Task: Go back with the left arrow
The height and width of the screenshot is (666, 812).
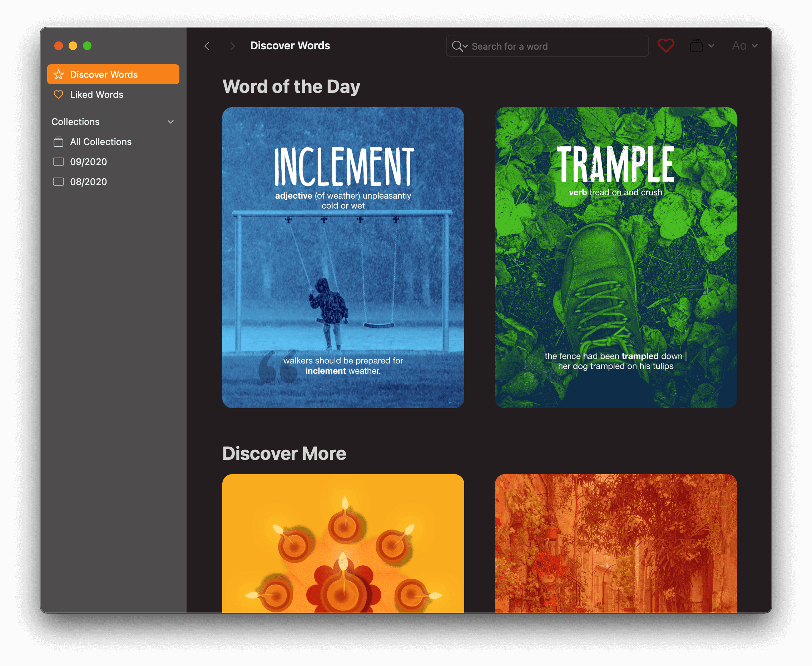Action: [x=207, y=46]
